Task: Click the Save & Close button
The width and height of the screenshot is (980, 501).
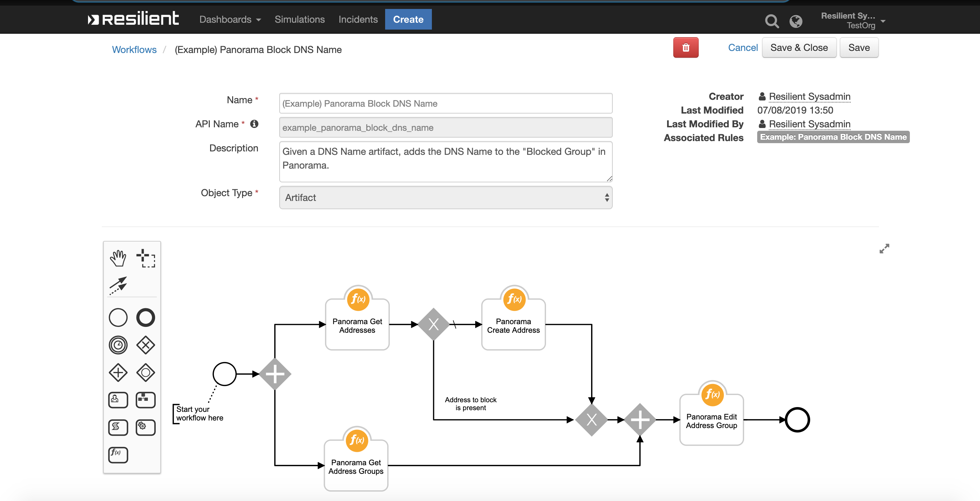Action: point(798,47)
